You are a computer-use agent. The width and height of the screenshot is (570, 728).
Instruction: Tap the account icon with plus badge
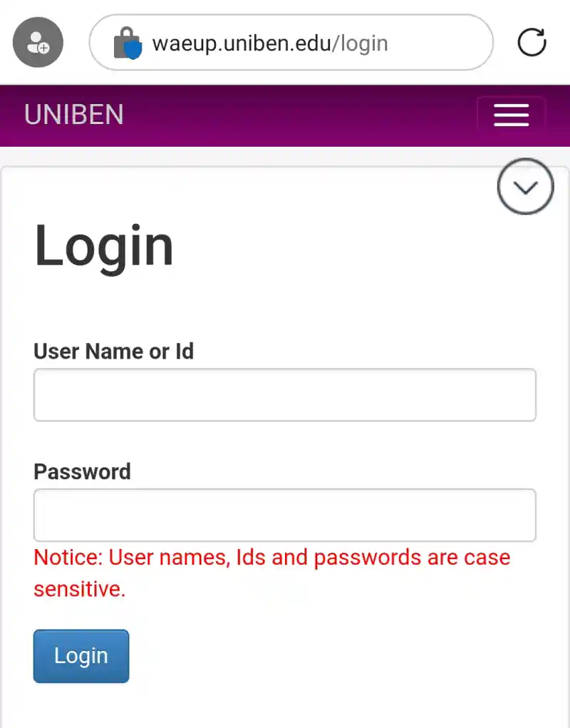click(37, 42)
